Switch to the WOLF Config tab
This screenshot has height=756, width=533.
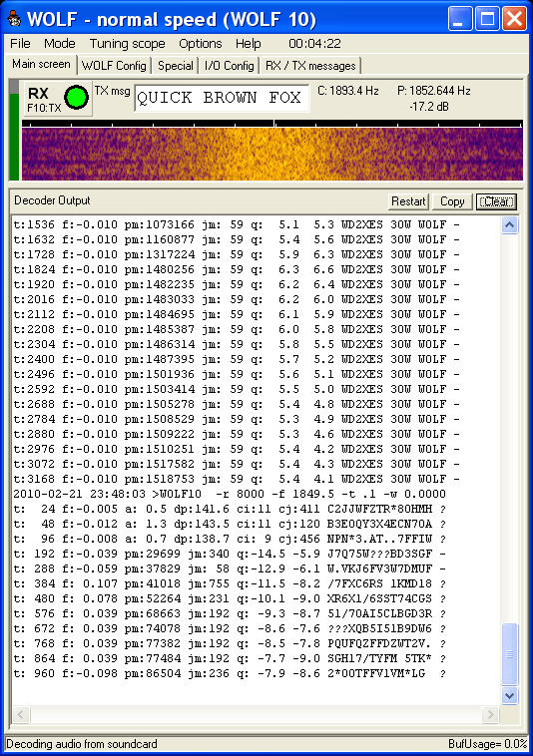pyautogui.click(x=114, y=66)
